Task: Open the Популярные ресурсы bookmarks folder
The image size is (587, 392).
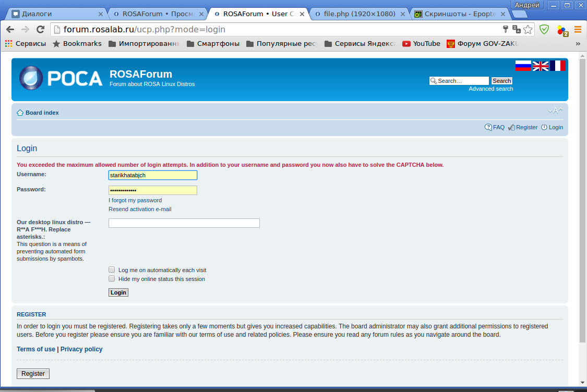Action: [x=282, y=43]
